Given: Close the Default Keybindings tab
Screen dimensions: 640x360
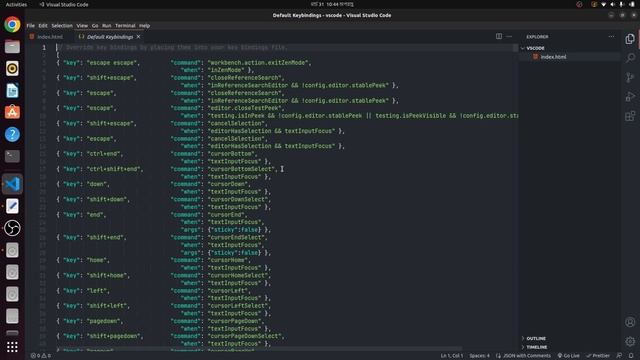Looking at the screenshot, I should tap(139, 37).
